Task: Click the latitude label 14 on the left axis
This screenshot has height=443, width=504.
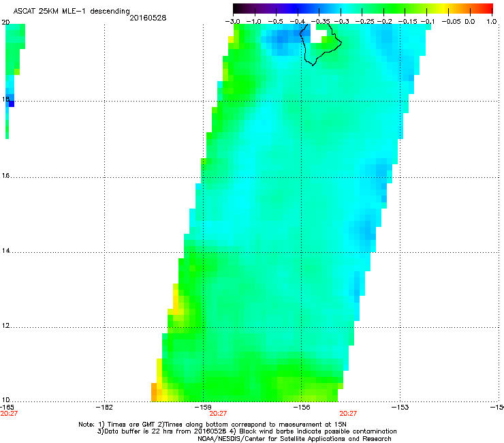Action: pyautogui.click(x=5, y=251)
